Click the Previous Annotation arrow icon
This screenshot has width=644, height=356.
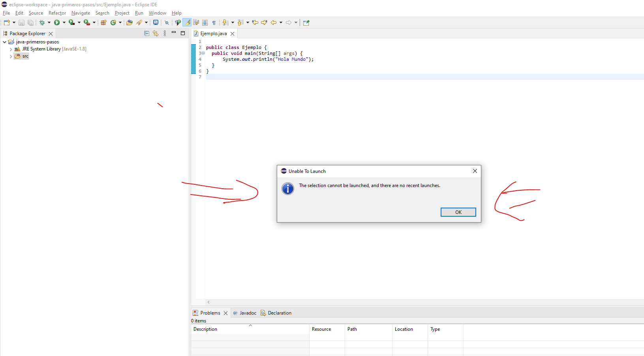[x=240, y=22]
